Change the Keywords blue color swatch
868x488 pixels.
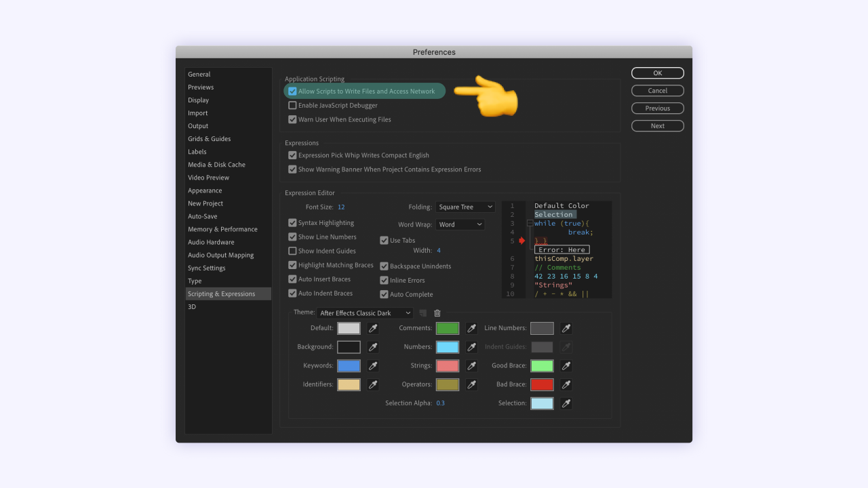349,366
